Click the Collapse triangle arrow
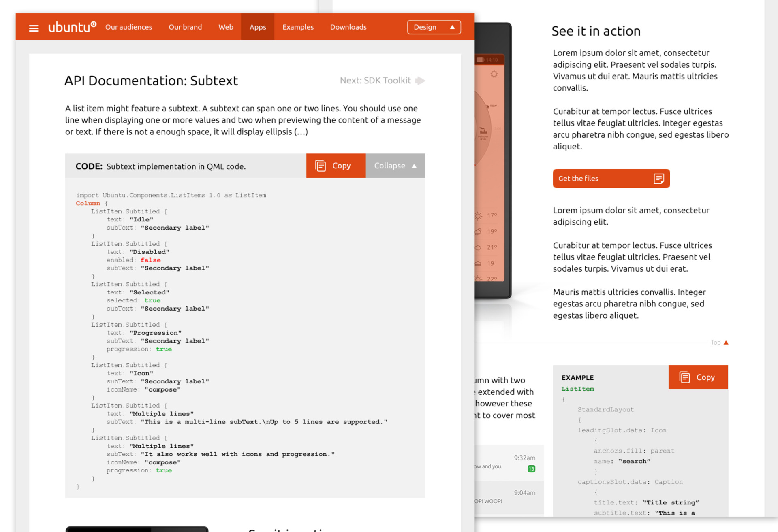Viewport: 778px width, 532px height. (x=414, y=166)
